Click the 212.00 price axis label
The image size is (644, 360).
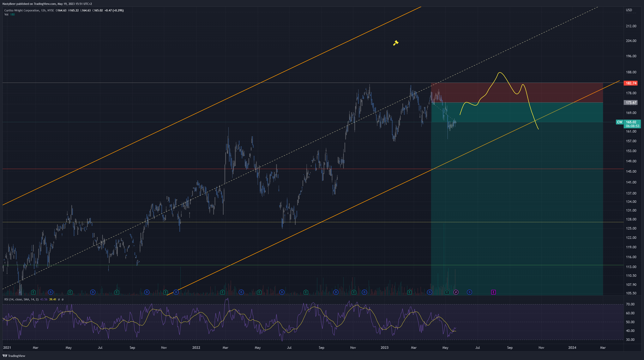631,26
